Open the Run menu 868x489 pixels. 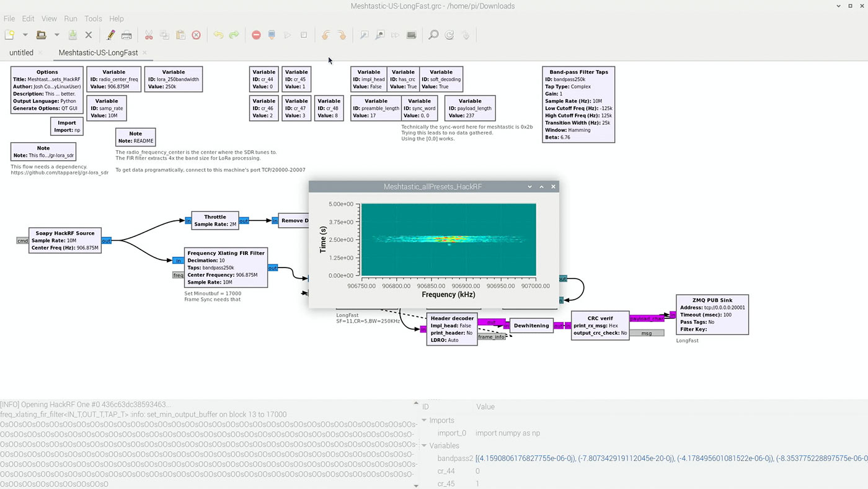(x=71, y=19)
